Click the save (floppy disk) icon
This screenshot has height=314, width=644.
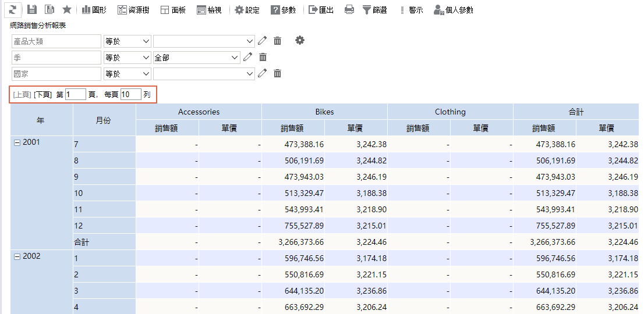(x=32, y=9)
